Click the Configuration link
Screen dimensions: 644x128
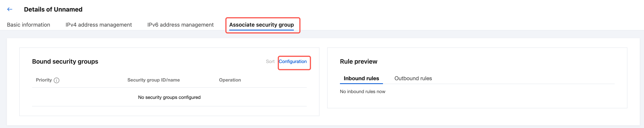tap(292, 61)
